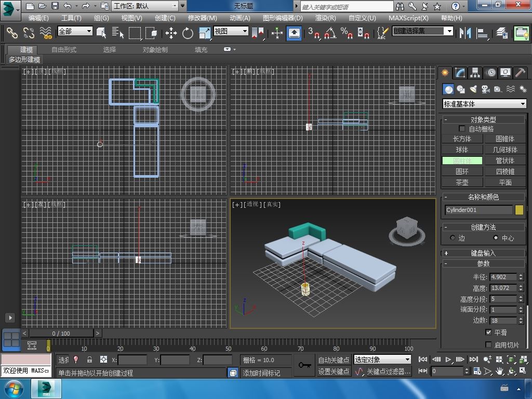Uncheck the 平滑 checkbox
532x399 pixels.
pos(488,332)
